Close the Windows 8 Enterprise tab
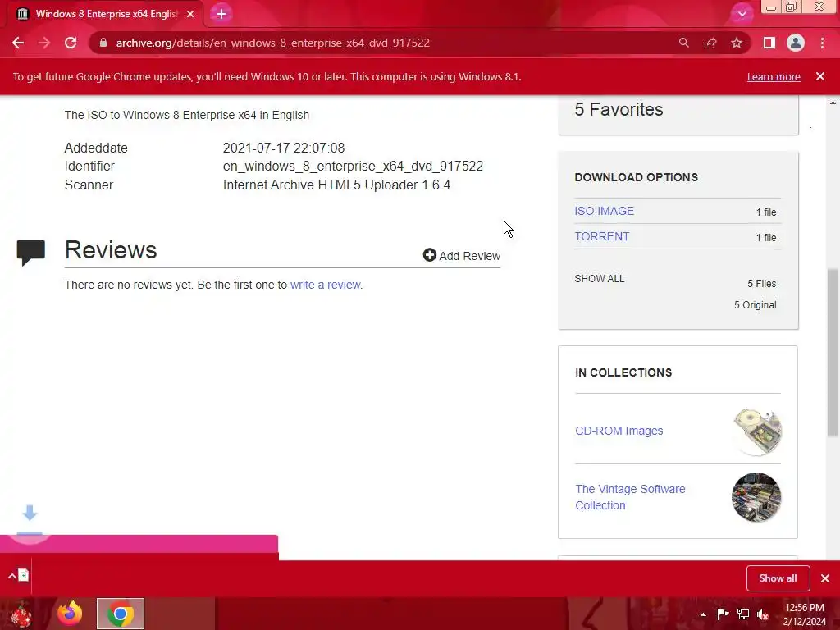Image resolution: width=840 pixels, height=630 pixels. [190, 14]
